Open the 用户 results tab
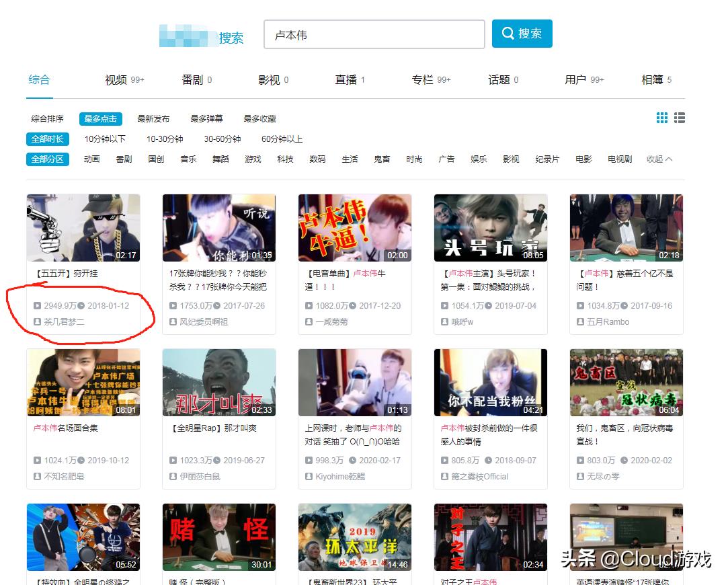The height and width of the screenshot is (585, 728). coord(585,80)
